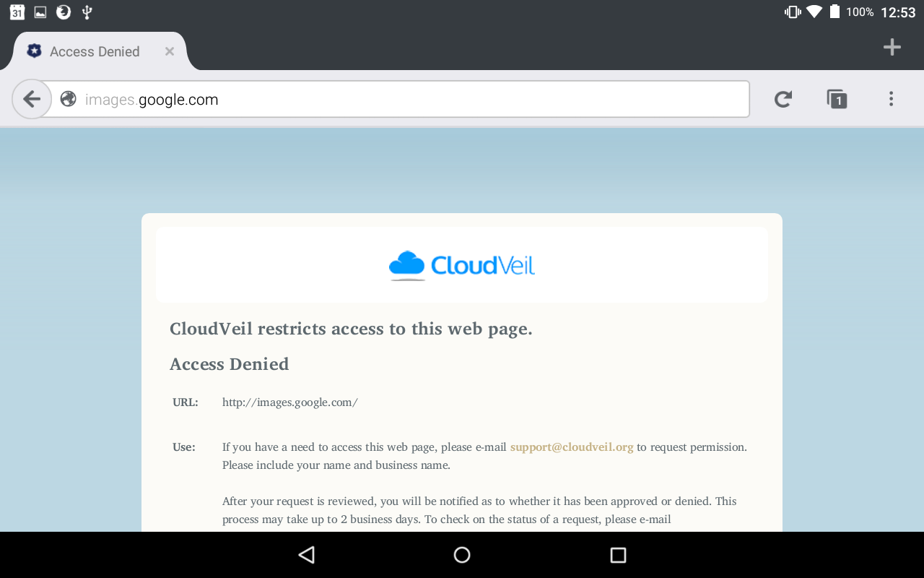Screen dimensions: 924x578
Task: Tap the USB connection status icon
Action: [x=87, y=12]
